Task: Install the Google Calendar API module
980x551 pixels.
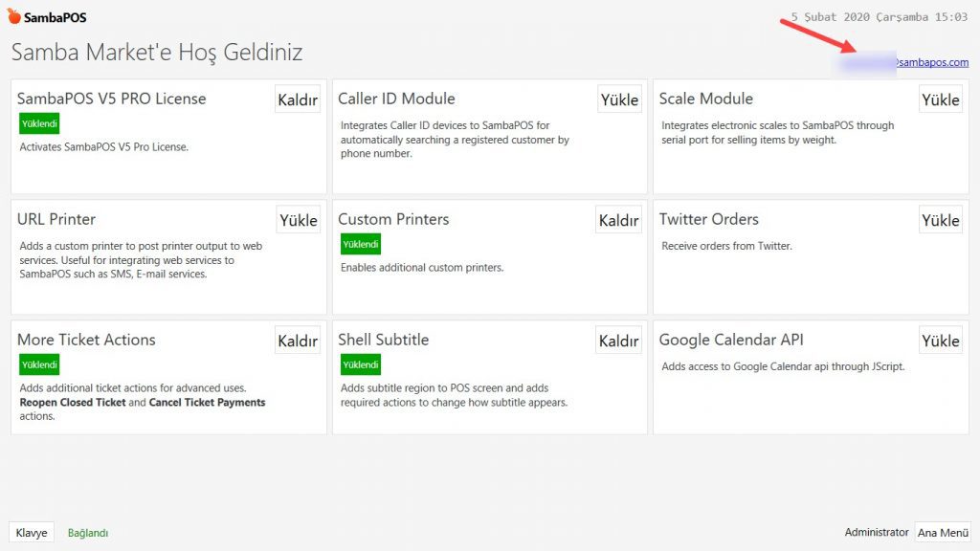Action: pos(940,341)
